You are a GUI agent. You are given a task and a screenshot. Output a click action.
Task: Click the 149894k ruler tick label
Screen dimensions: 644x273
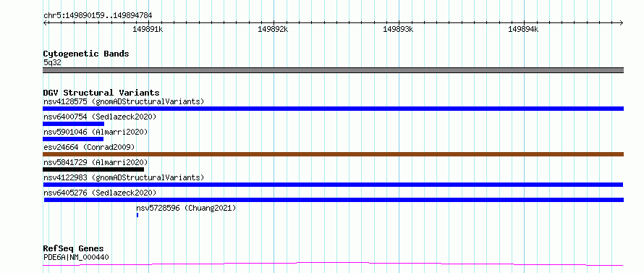tap(523, 29)
